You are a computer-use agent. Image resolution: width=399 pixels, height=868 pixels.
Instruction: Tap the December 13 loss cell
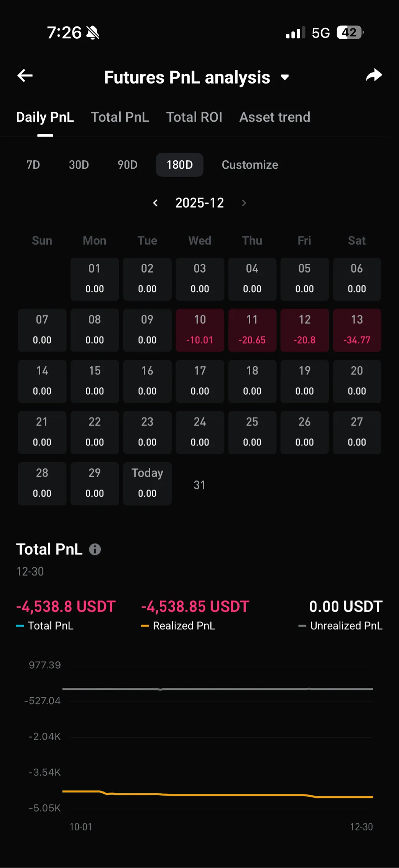pyautogui.click(x=357, y=330)
